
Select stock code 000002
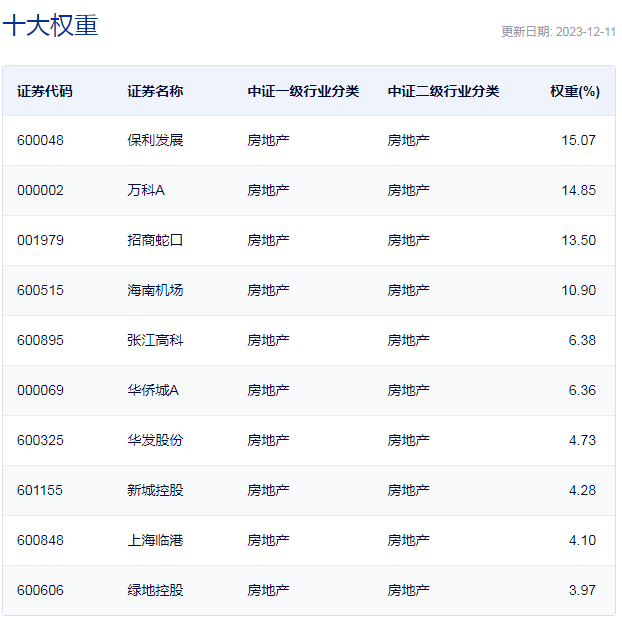pyautogui.click(x=40, y=190)
